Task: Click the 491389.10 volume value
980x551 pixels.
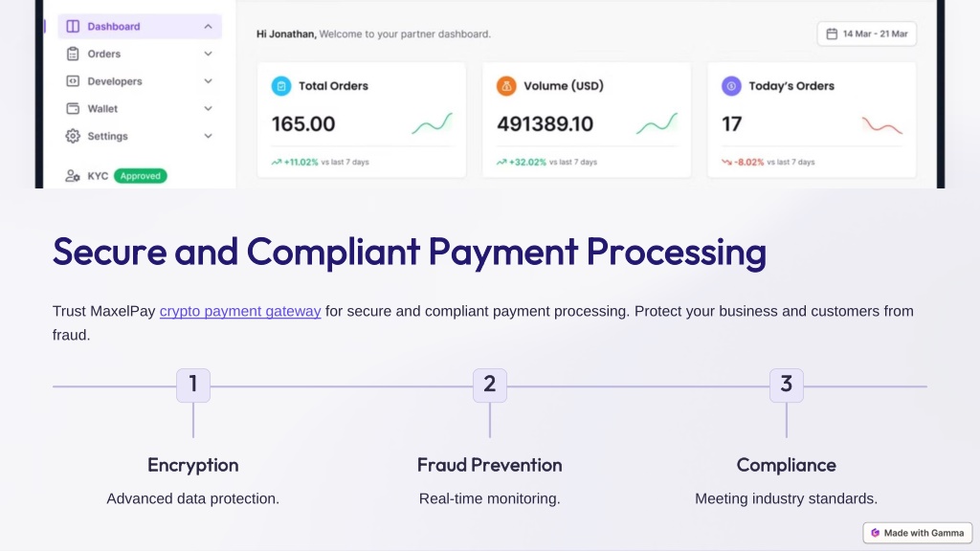Action: pos(545,123)
